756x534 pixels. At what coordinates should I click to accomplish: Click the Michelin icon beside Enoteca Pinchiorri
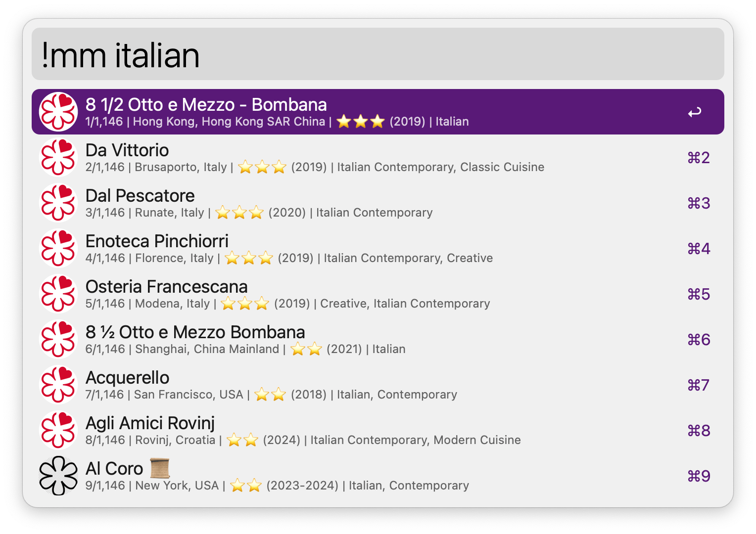tap(58, 248)
